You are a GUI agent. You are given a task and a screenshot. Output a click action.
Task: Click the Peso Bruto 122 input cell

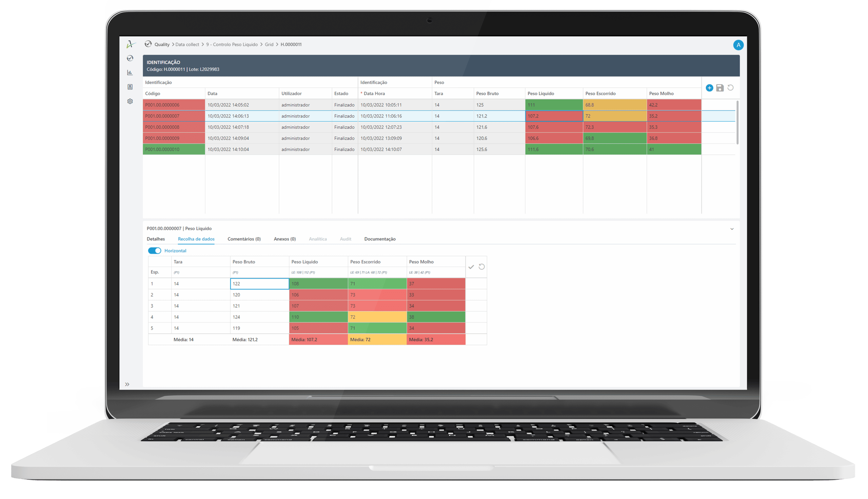[x=259, y=284]
